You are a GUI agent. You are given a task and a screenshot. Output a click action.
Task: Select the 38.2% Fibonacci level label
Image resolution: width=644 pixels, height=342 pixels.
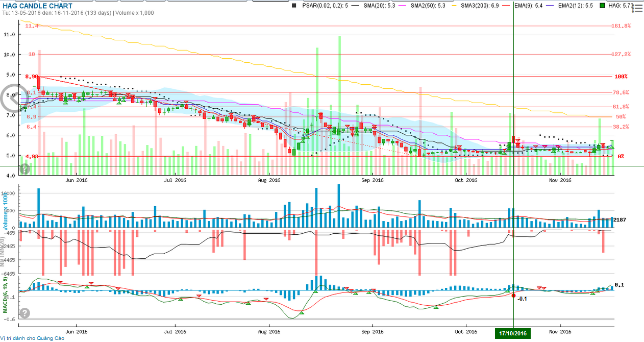click(x=621, y=127)
